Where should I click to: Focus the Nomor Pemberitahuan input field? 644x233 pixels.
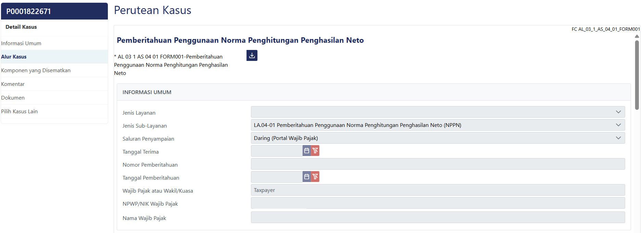coord(438,164)
